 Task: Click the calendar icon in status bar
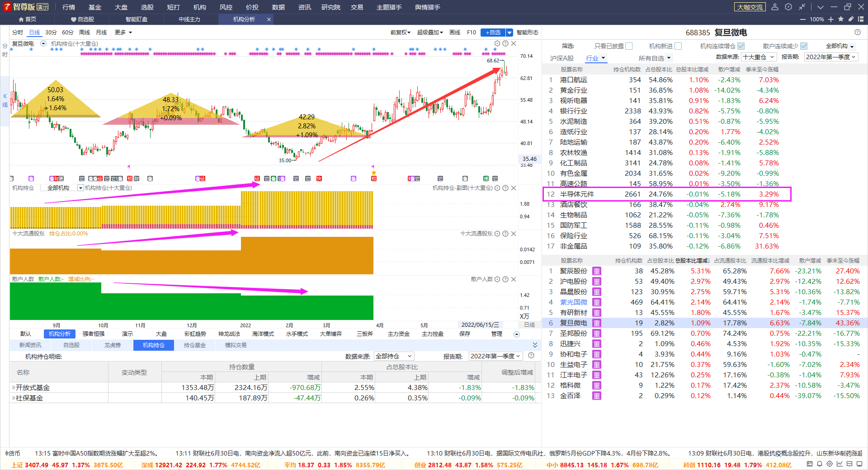click(809, 464)
